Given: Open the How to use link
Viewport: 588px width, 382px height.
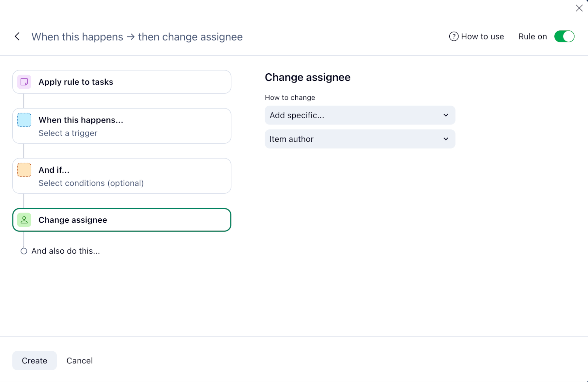Looking at the screenshot, I should (482, 37).
